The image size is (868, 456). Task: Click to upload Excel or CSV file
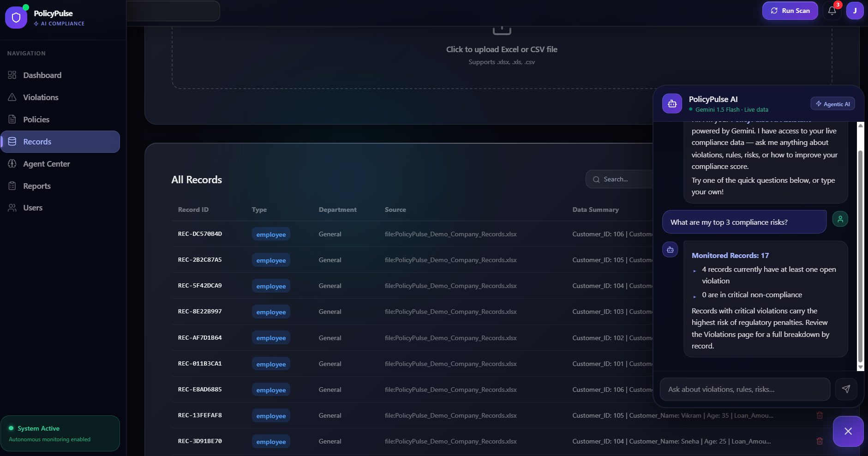coord(502,49)
